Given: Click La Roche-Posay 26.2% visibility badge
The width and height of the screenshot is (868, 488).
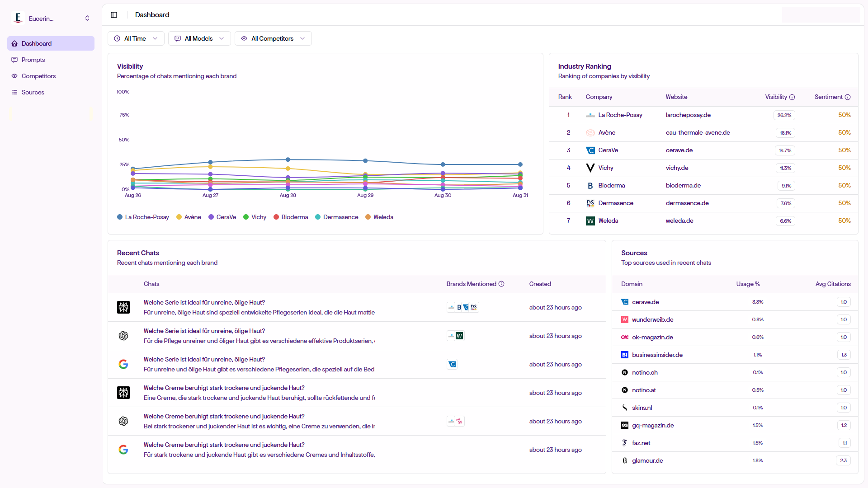Looking at the screenshot, I should (784, 115).
